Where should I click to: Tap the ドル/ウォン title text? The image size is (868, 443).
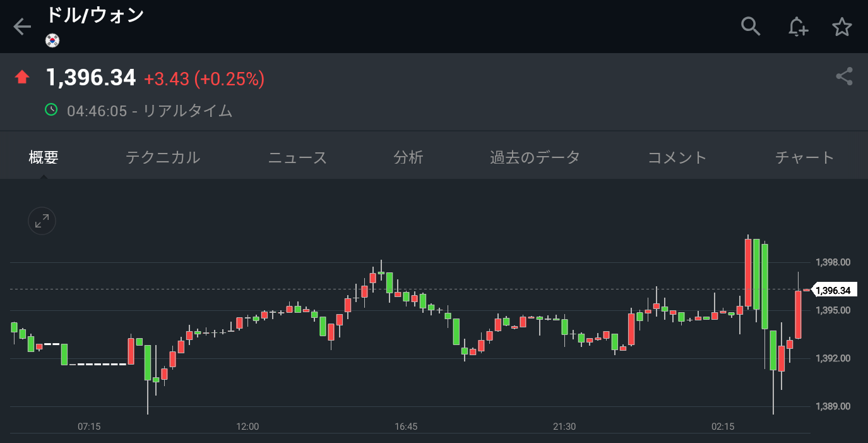click(x=95, y=15)
